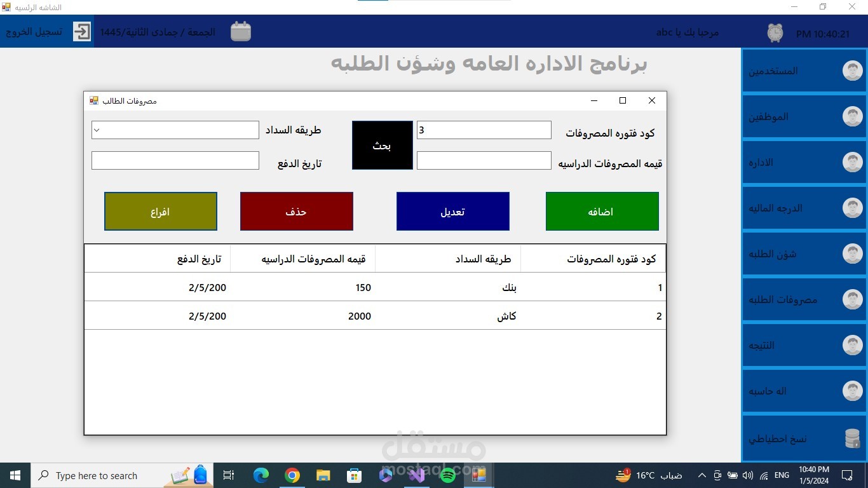Screen dimensions: 868x488
Task: Click the green اضافه (Add) button
Action: click(602, 212)
